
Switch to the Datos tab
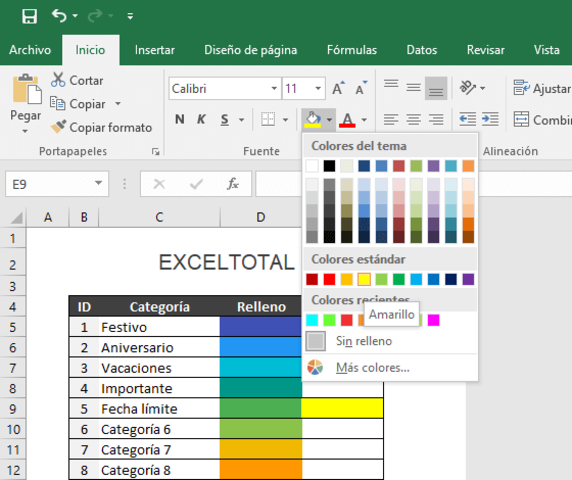(x=422, y=50)
